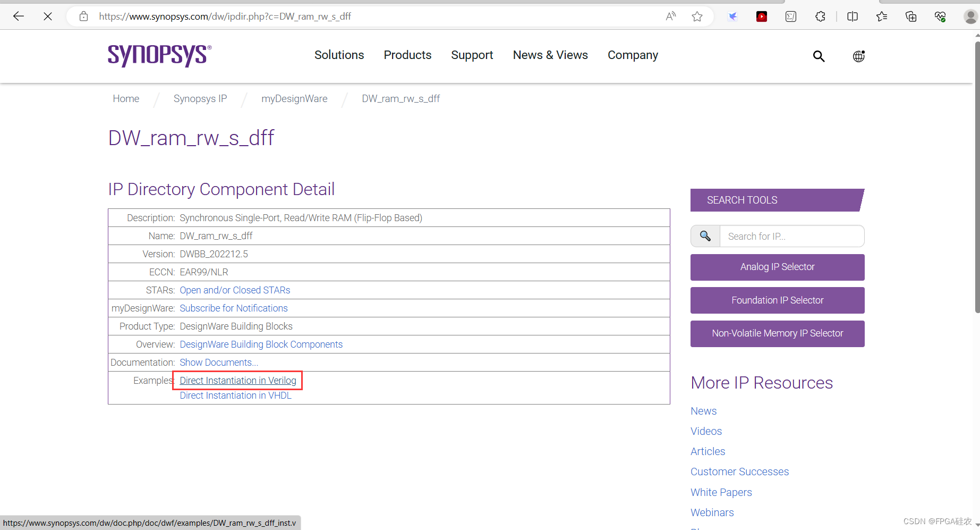Open News & Views menu
The height and width of the screenshot is (530, 980).
[550, 55]
